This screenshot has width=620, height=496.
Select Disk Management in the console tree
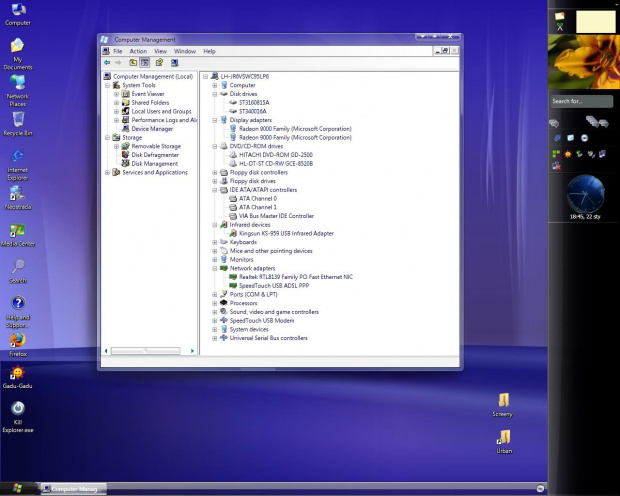point(155,163)
